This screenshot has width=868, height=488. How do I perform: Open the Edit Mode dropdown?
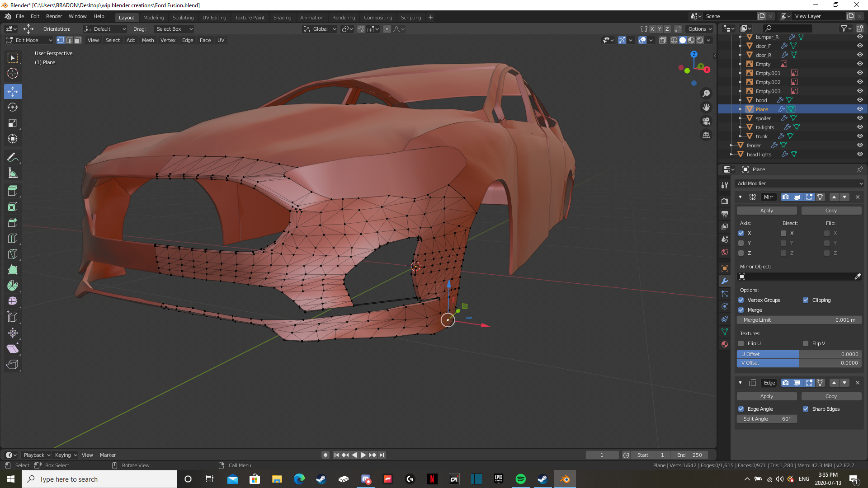[29, 40]
